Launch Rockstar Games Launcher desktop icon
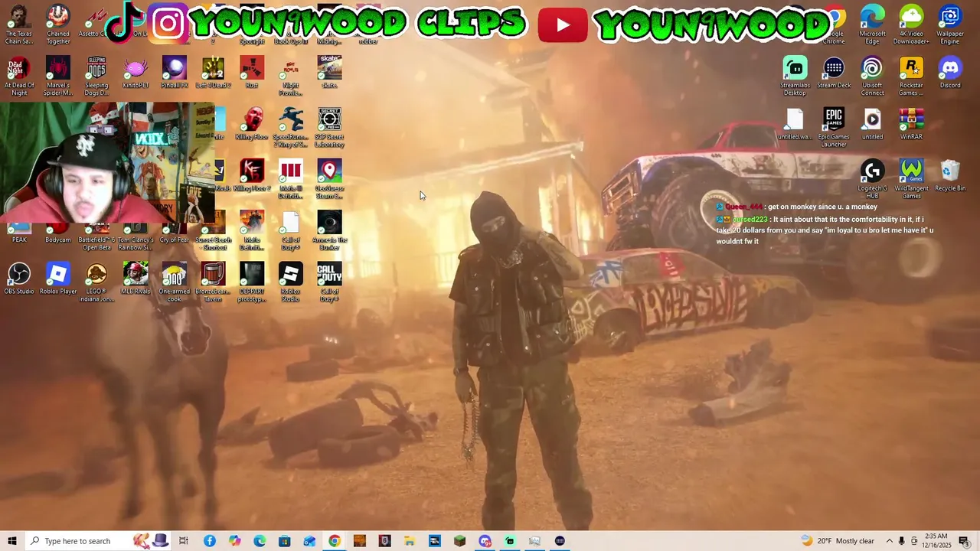Viewport: 980px width, 551px height. pyautogui.click(x=911, y=77)
